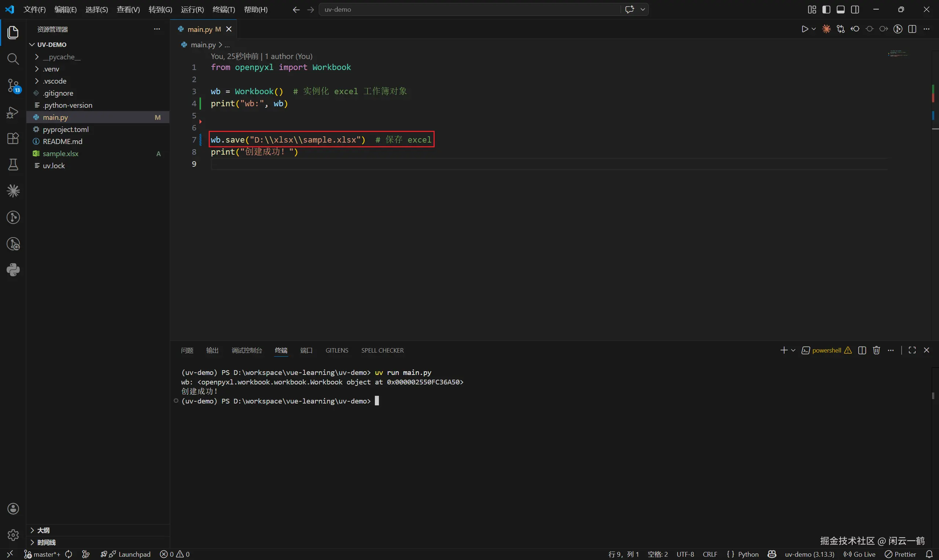Screen dimensions: 939x560
Task: Click Run Python File play button
Action: [805, 29]
